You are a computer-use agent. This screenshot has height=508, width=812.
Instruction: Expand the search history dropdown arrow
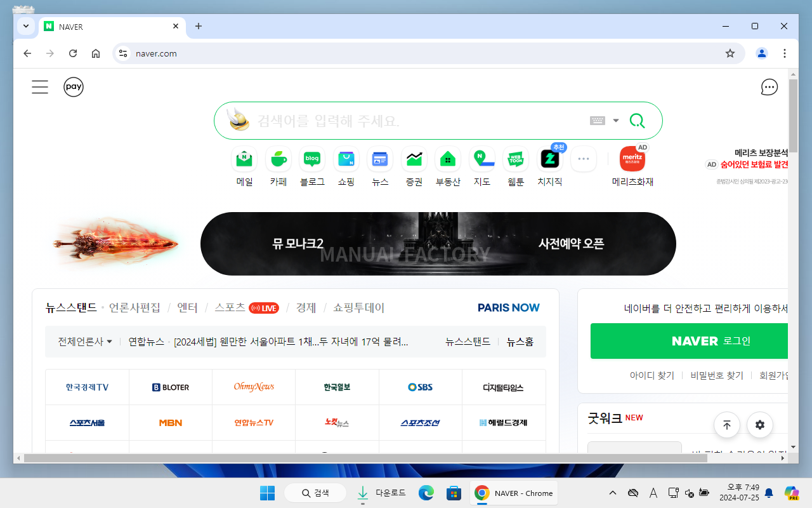pos(615,121)
